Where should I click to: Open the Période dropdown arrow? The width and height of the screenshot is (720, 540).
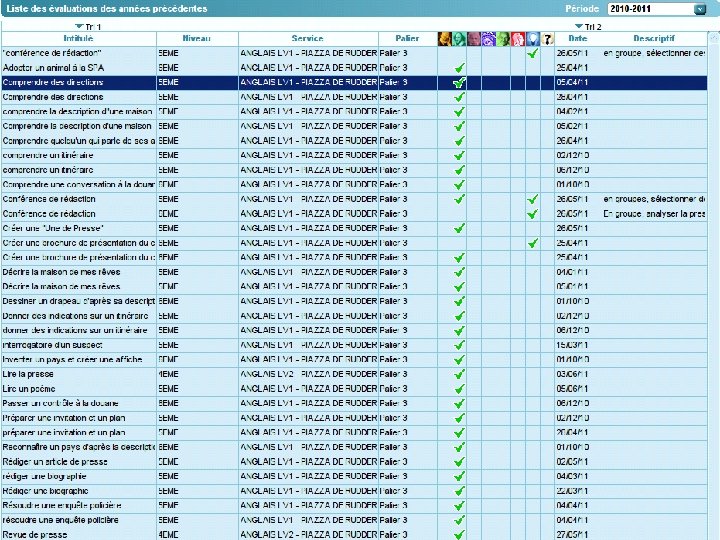click(699, 9)
